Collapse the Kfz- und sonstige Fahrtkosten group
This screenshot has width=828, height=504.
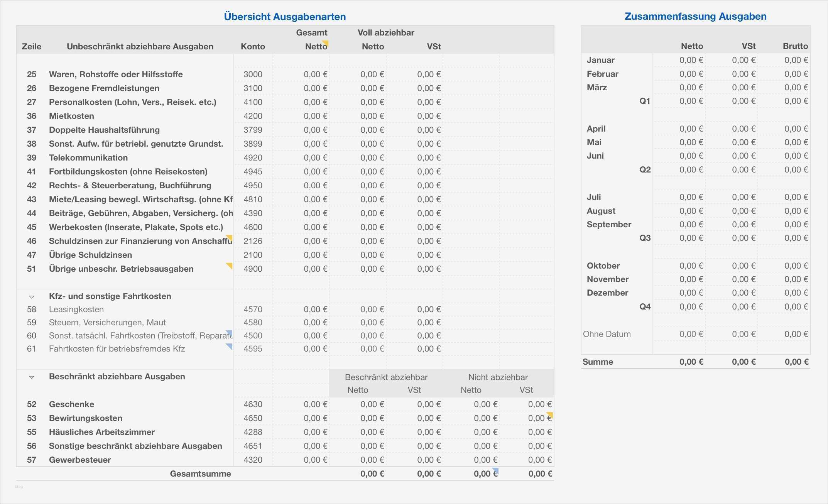tap(32, 297)
